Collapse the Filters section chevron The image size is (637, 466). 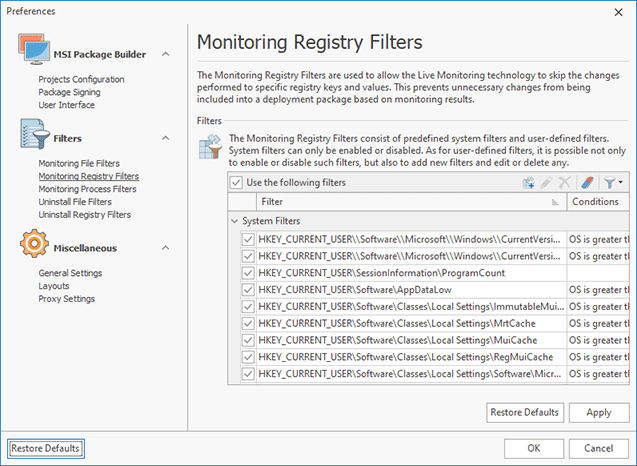point(166,138)
